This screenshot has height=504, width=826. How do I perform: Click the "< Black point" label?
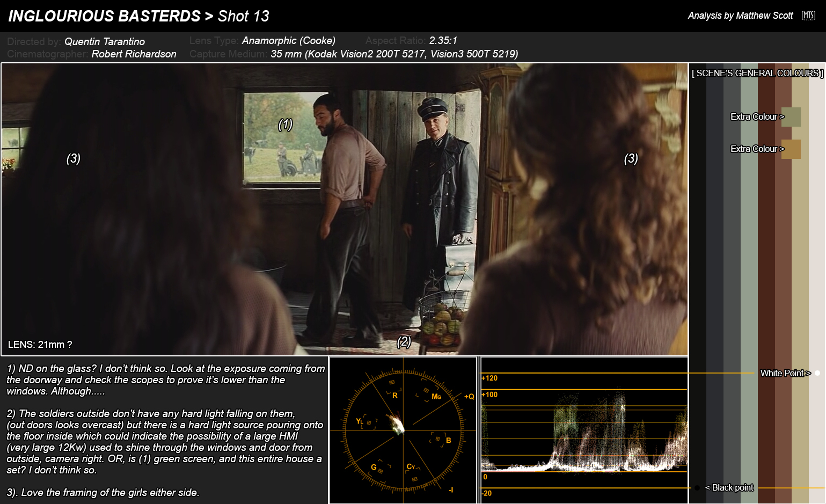coord(729,487)
